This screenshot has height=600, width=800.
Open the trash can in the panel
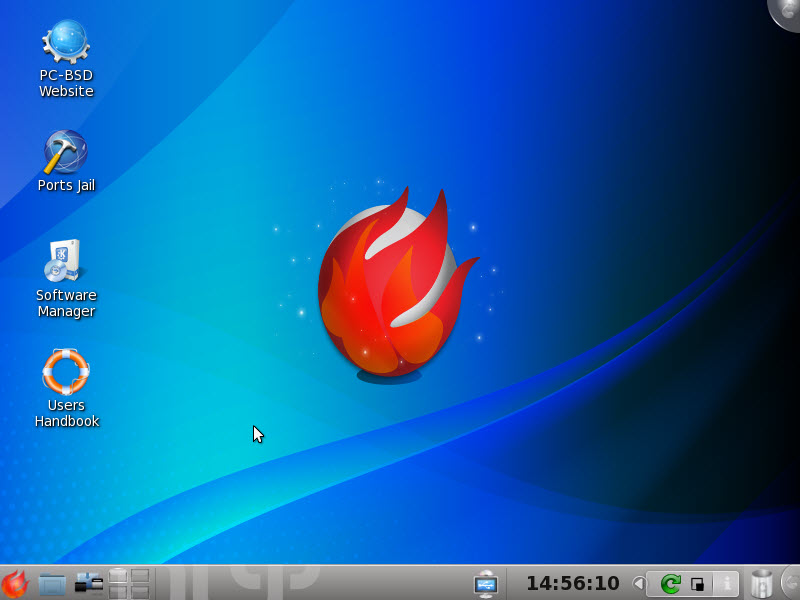pos(762,584)
